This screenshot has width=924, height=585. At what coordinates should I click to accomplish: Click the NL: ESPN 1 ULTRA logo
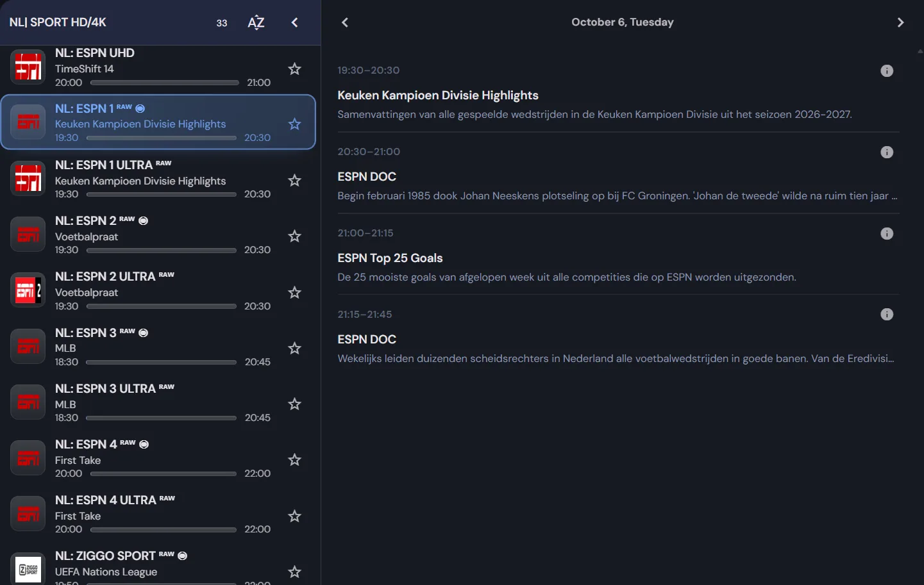point(28,178)
